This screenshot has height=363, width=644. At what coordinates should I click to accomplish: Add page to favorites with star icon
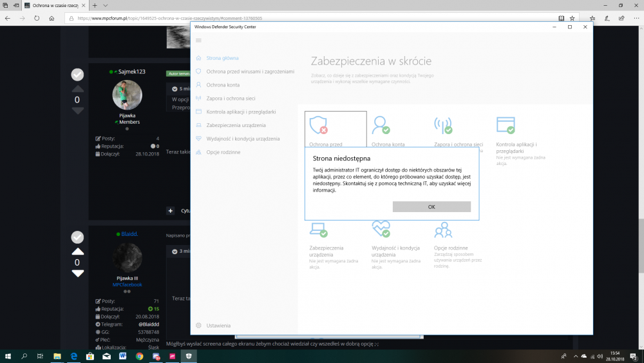coord(572,18)
